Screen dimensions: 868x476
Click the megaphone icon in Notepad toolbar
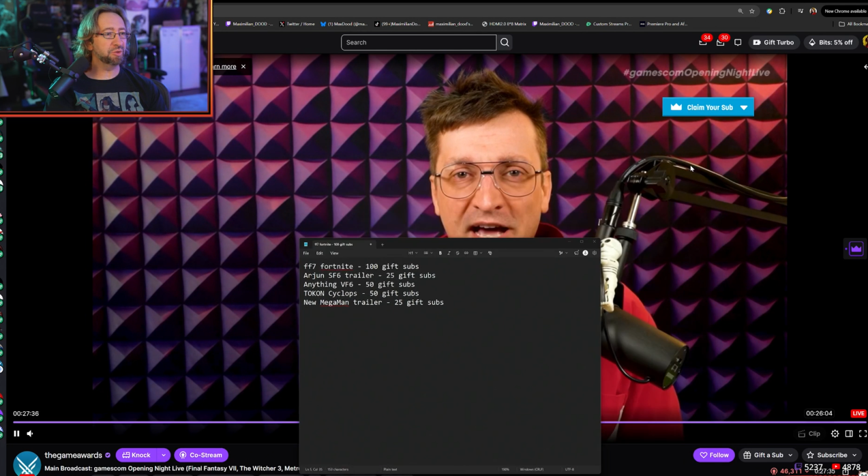pos(576,253)
